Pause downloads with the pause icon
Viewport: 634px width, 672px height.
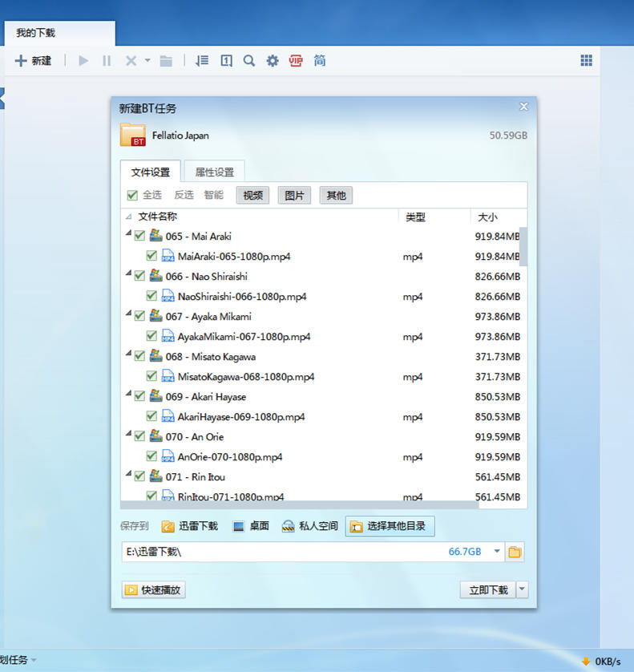coord(107,61)
